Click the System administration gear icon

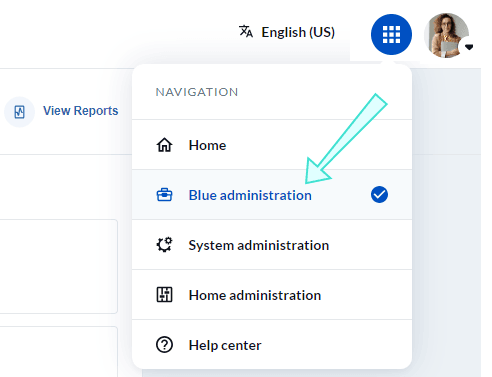pos(164,245)
